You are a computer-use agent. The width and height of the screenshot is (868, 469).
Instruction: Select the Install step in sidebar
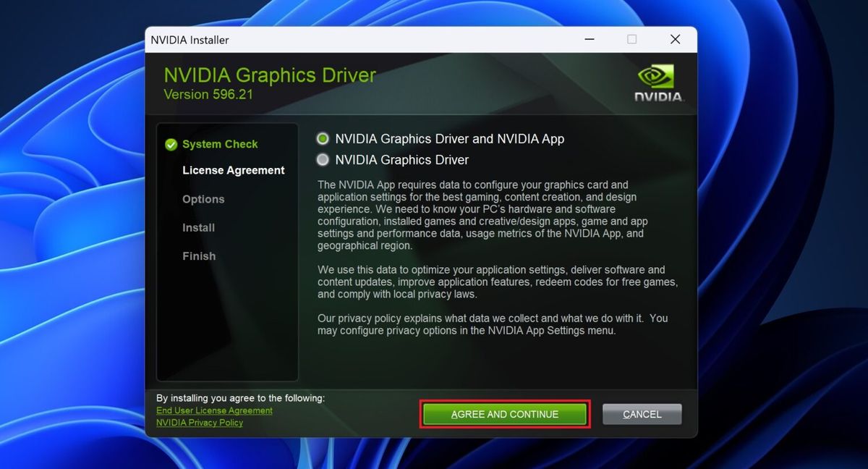pos(198,227)
